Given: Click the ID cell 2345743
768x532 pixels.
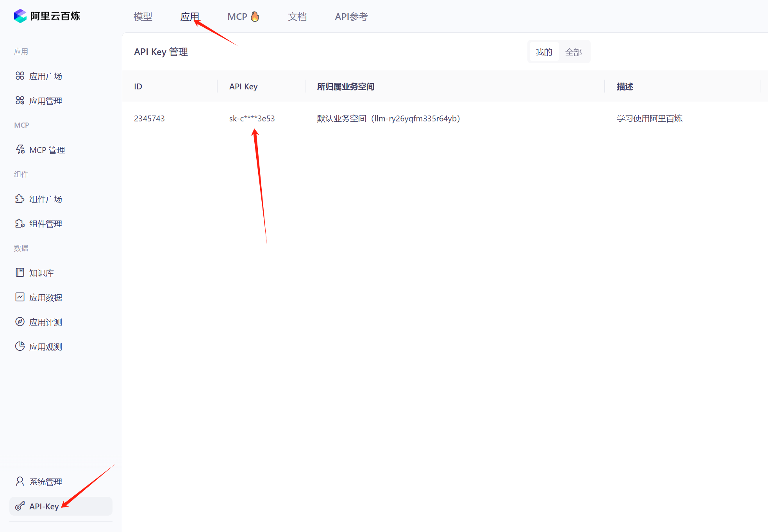Looking at the screenshot, I should (149, 118).
